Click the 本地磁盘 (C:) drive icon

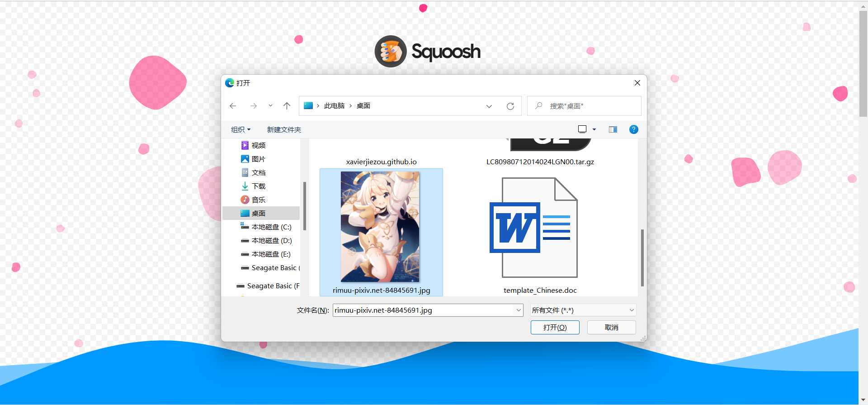[x=245, y=226]
